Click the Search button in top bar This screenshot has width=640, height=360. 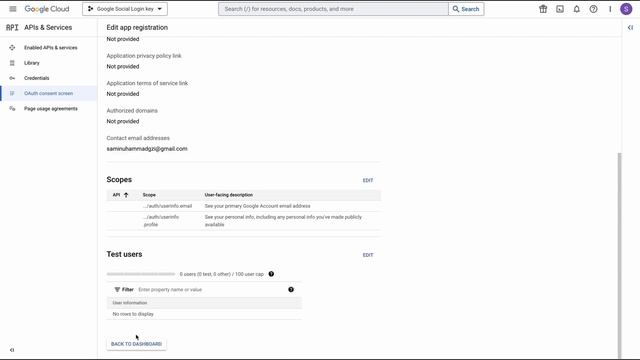click(466, 9)
